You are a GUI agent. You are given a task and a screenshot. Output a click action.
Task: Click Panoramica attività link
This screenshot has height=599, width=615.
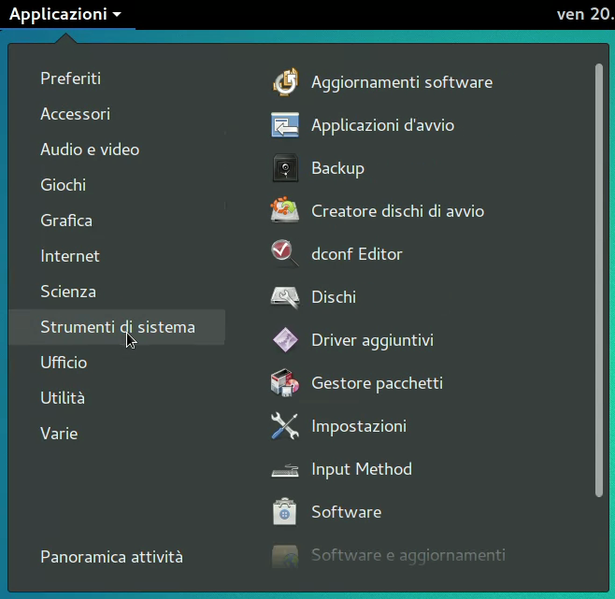pyautogui.click(x=111, y=557)
